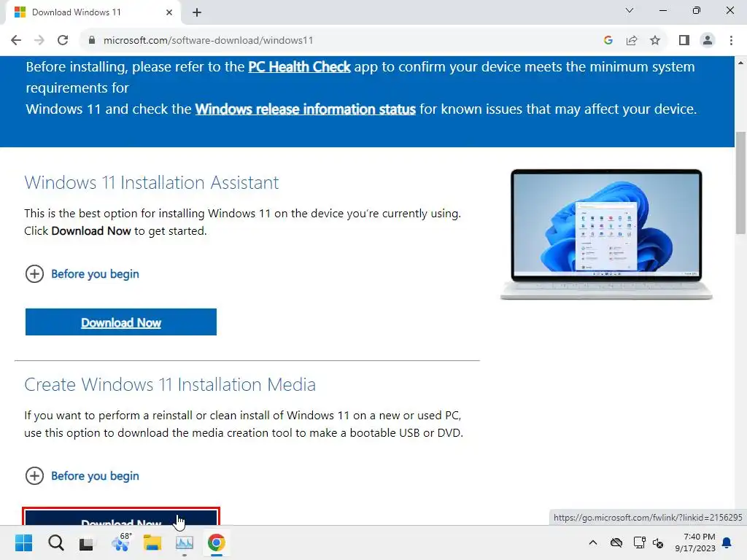Click the display network tray icon
The image size is (747, 560).
coord(639,542)
